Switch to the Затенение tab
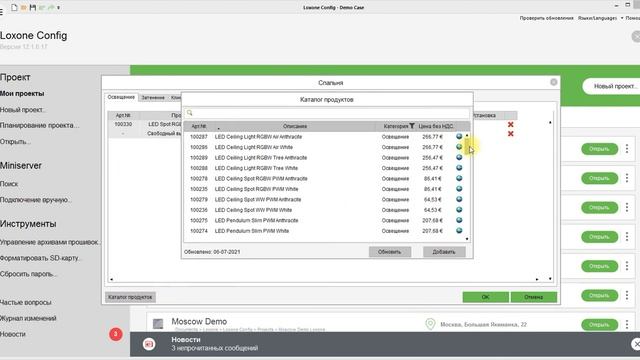This screenshot has height=360, width=640. (153, 98)
